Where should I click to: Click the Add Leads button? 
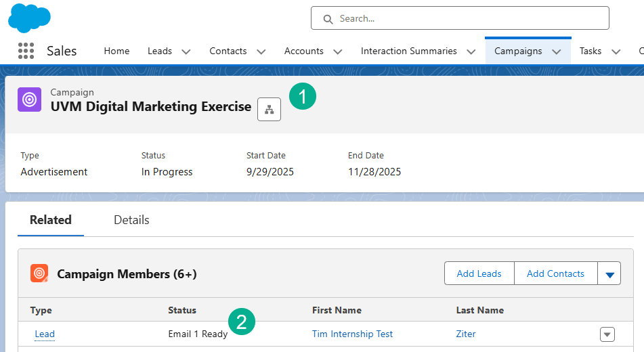[479, 273]
